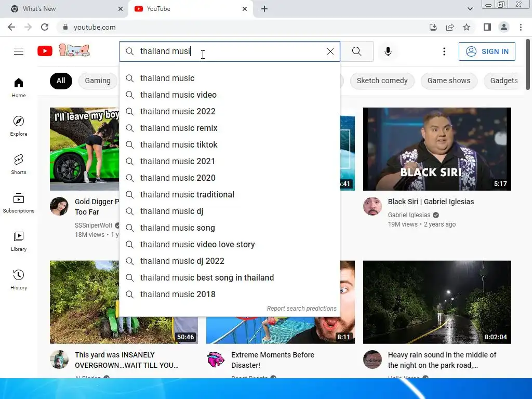Screen dimensions: 532x399
Task: Click 'Extreme Moments Before Disaster!' title
Action: [273, 360]
